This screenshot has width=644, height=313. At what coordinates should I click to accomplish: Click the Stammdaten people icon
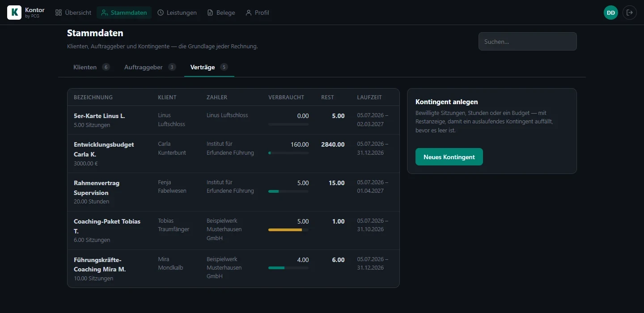104,13
